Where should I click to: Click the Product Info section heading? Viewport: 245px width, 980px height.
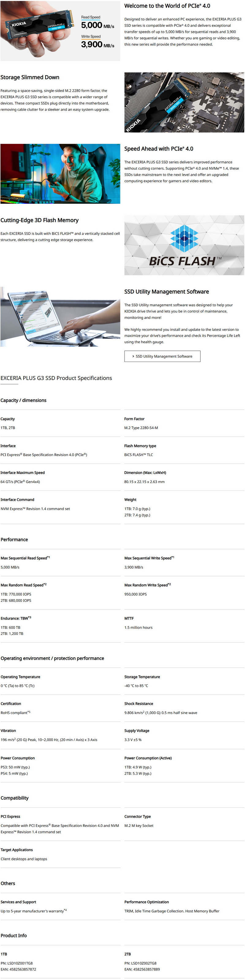[x=14, y=936]
